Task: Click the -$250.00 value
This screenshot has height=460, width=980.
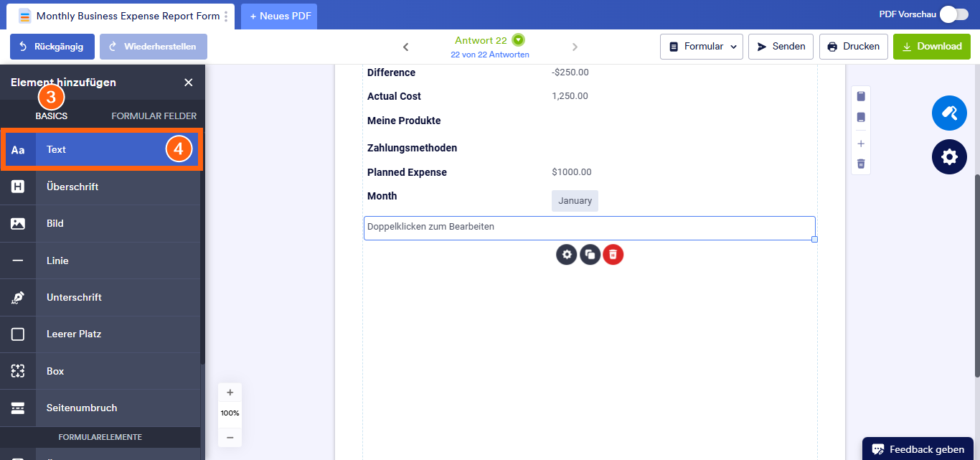Action: (570, 72)
